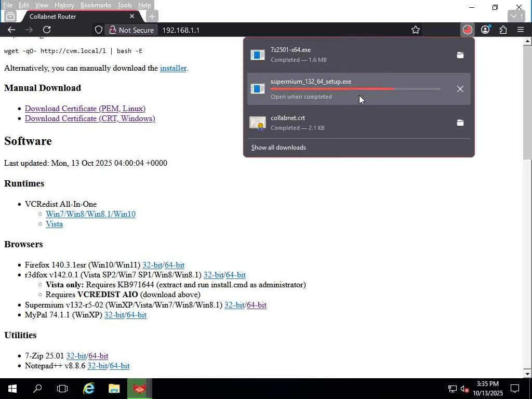Download 7-Zip 25.01 32-bit
The height and width of the screenshot is (399, 532).
[x=76, y=356]
